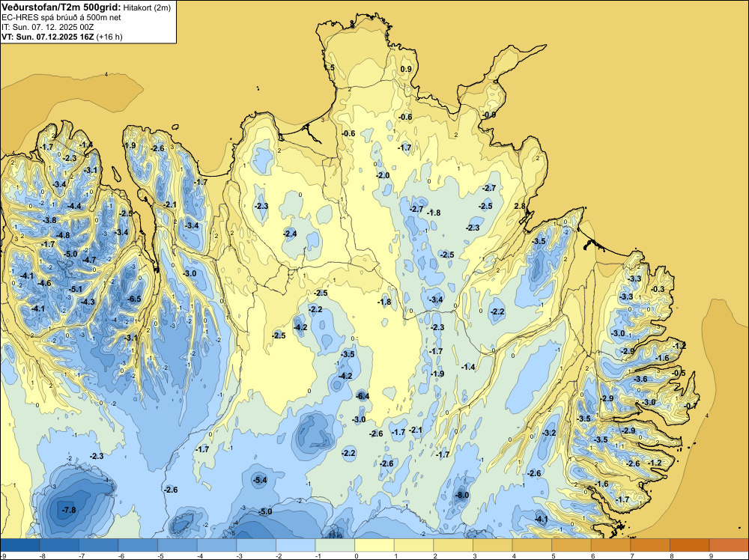
Task: Click the -4.7 temperature value
Action: click(x=89, y=261)
